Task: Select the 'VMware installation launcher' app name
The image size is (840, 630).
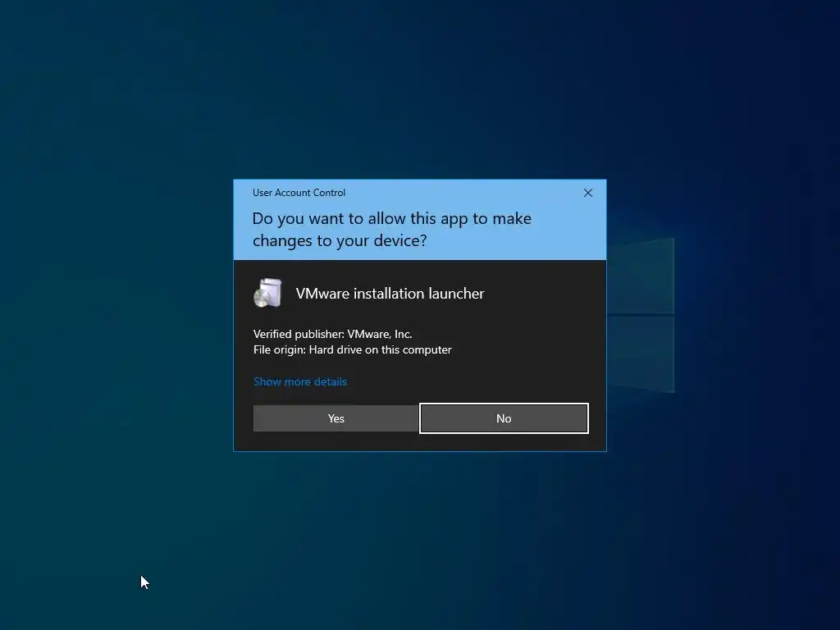Action: click(390, 294)
